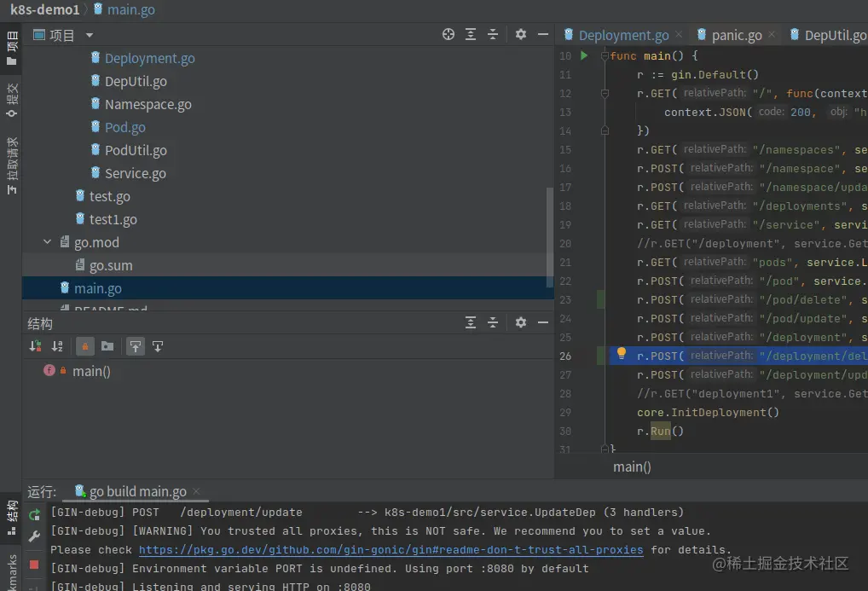
Task: Open project panel settings gear
Action: click(521, 34)
